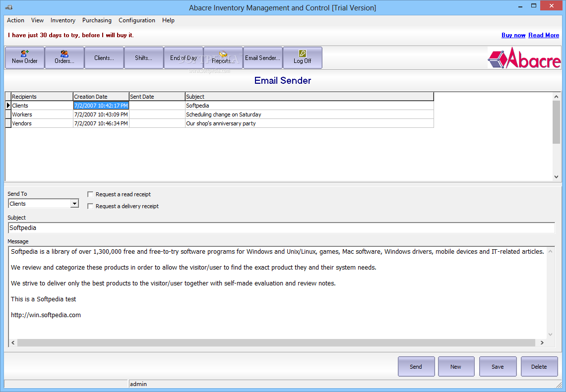Open the Shifts toolbar button
The width and height of the screenshot is (566, 392).
click(144, 57)
